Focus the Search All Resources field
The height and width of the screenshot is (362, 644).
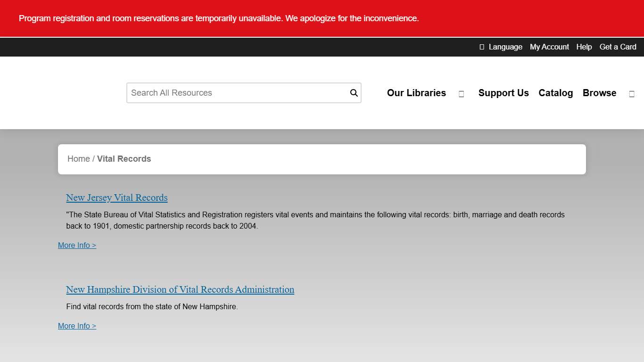coord(238,93)
